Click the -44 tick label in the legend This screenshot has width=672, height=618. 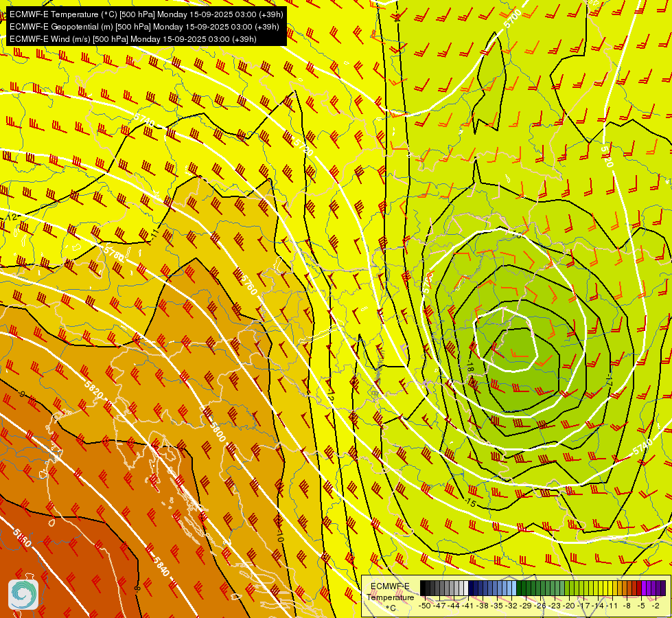tap(454, 606)
